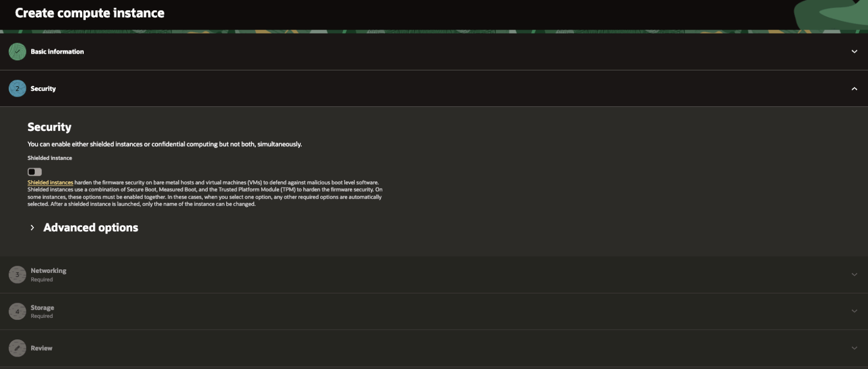Click the Advanced options heading

click(91, 227)
